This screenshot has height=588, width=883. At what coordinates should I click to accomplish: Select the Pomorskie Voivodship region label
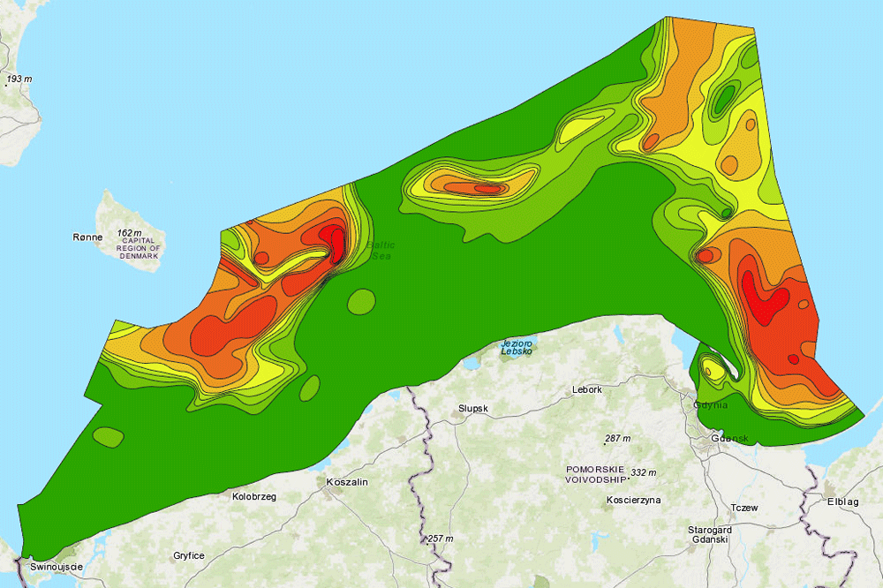[x=595, y=474]
